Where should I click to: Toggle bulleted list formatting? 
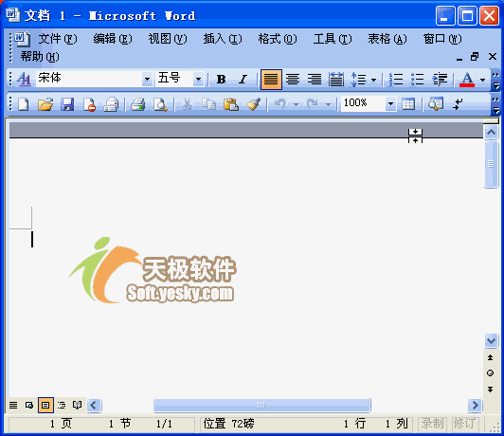tap(417, 79)
